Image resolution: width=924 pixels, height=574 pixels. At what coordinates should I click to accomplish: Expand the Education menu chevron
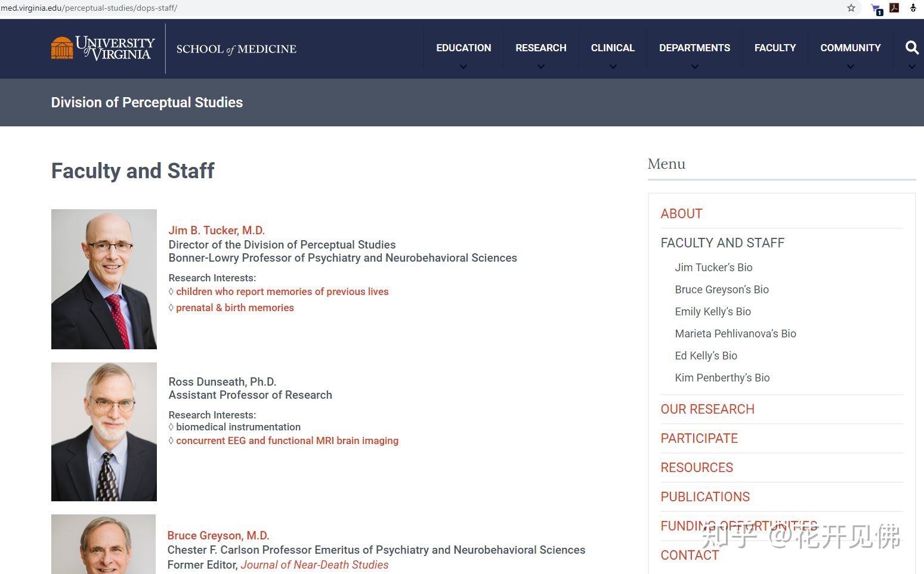point(463,67)
